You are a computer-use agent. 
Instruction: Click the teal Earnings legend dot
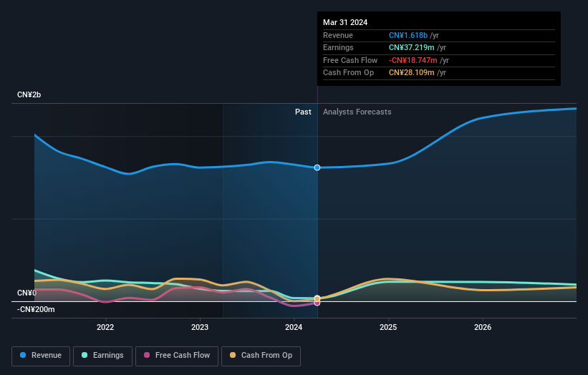pos(85,355)
